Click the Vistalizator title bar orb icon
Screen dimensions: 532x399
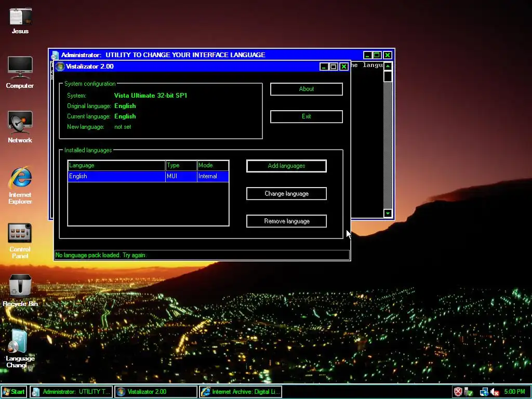60,66
